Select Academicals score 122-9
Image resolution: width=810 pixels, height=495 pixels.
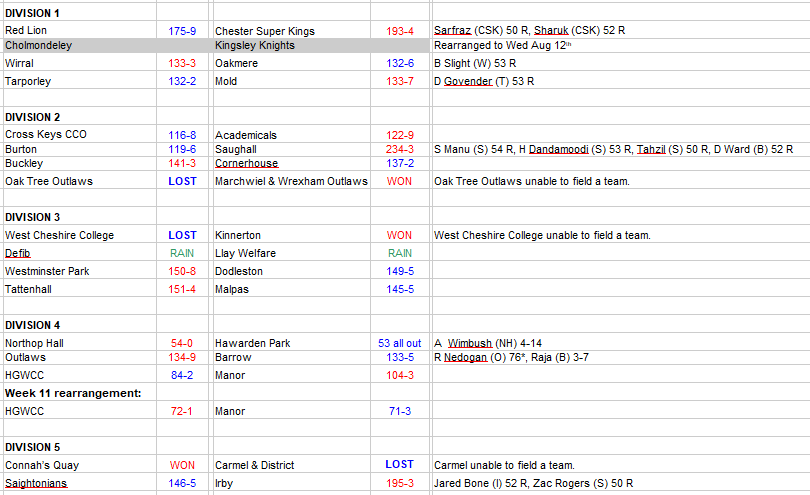pyautogui.click(x=400, y=135)
